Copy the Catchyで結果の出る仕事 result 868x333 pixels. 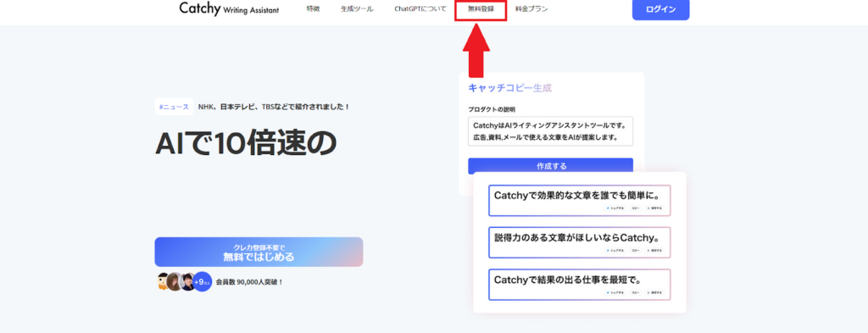636,292
